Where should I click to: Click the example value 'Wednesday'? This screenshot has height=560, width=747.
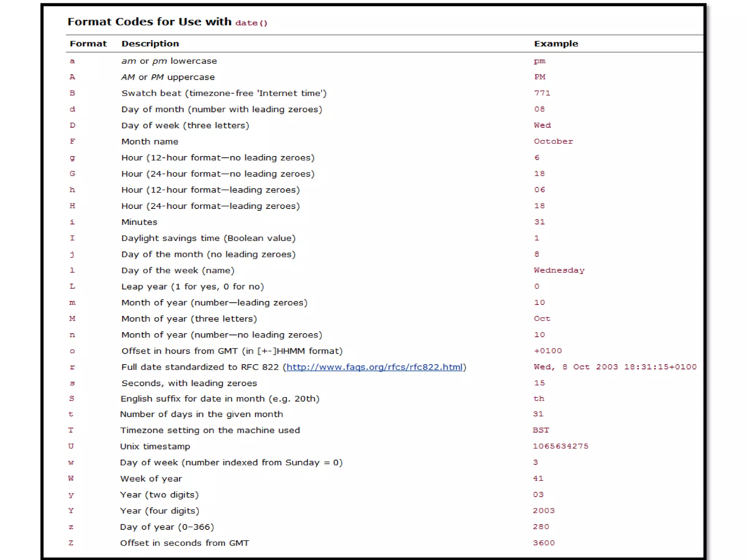click(x=559, y=271)
